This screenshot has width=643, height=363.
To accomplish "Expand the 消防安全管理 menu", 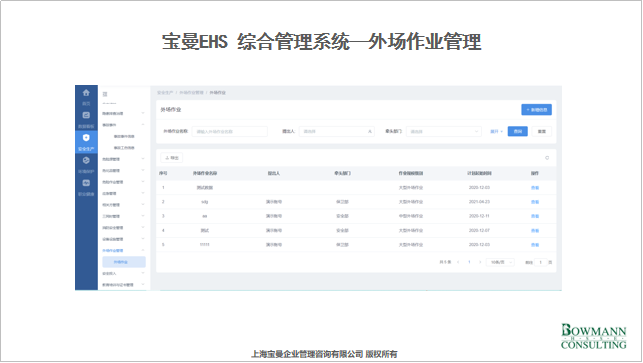I will pos(123,228).
